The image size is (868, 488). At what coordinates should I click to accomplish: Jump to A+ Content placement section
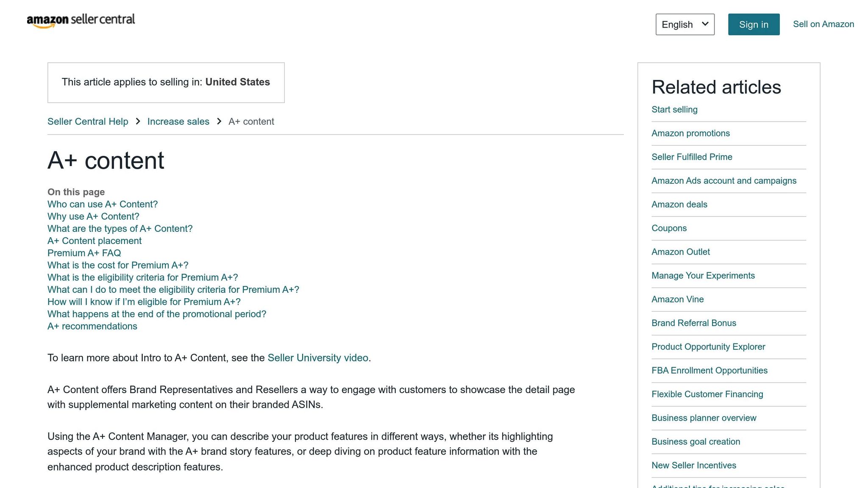pos(95,241)
